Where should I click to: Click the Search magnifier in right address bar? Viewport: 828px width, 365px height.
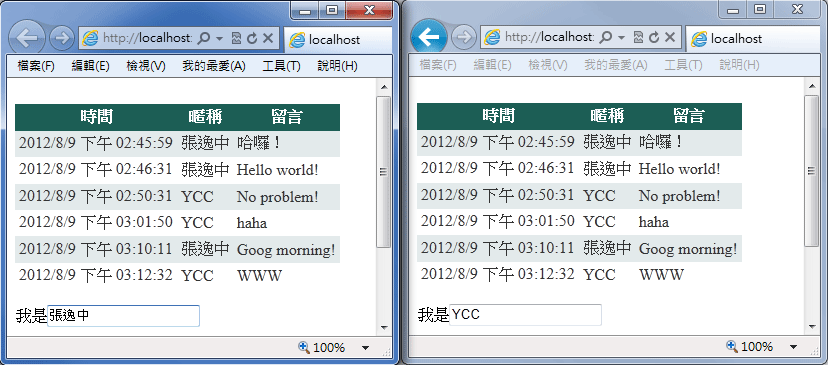[606, 37]
